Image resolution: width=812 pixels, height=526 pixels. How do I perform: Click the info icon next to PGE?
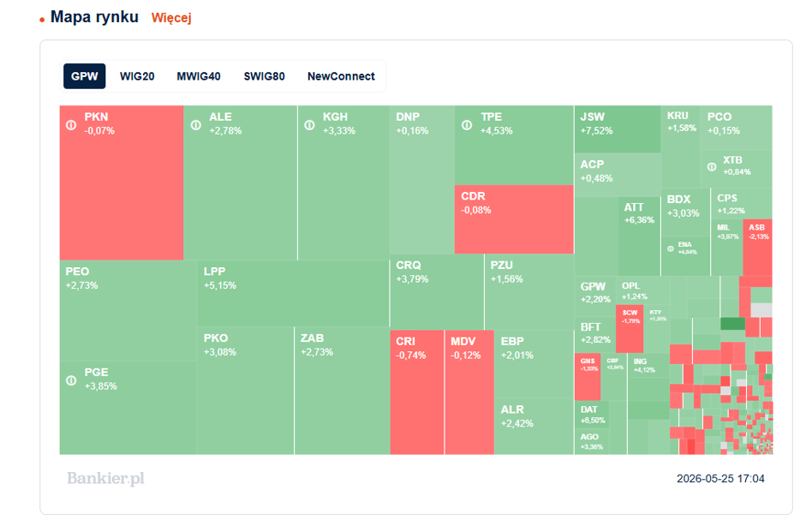[71, 380]
